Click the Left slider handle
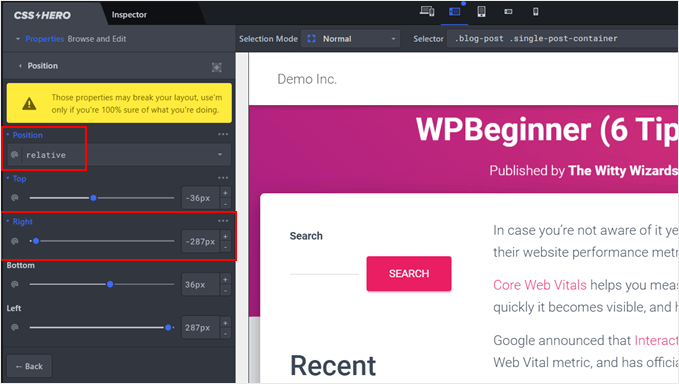Image resolution: width=679 pixels, height=384 pixels. point(168,327)
